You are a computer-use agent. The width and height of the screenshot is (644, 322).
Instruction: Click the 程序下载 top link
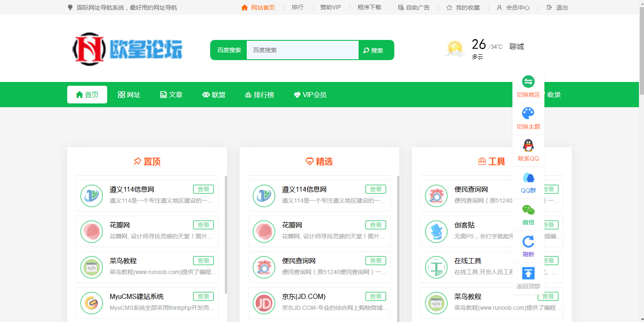pyautogui.click(x=369, y=8)
